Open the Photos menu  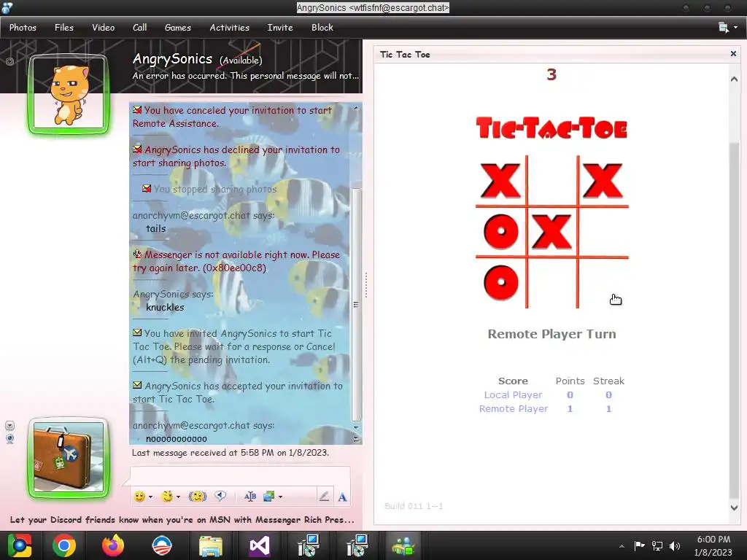(23, 28)
